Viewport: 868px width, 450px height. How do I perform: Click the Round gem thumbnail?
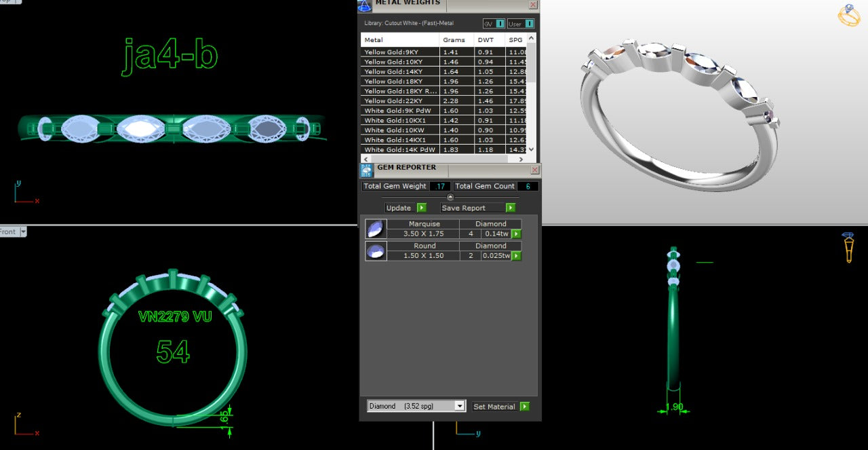pyautogui.click(x=376, y=251)
